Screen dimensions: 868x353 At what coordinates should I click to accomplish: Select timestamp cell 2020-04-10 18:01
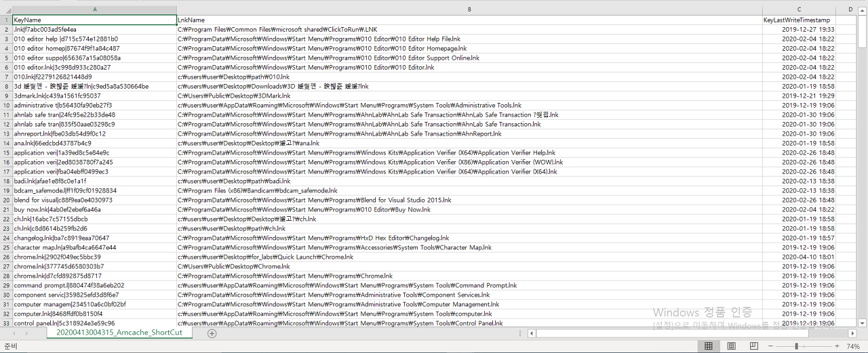click(x=800, y=257)
